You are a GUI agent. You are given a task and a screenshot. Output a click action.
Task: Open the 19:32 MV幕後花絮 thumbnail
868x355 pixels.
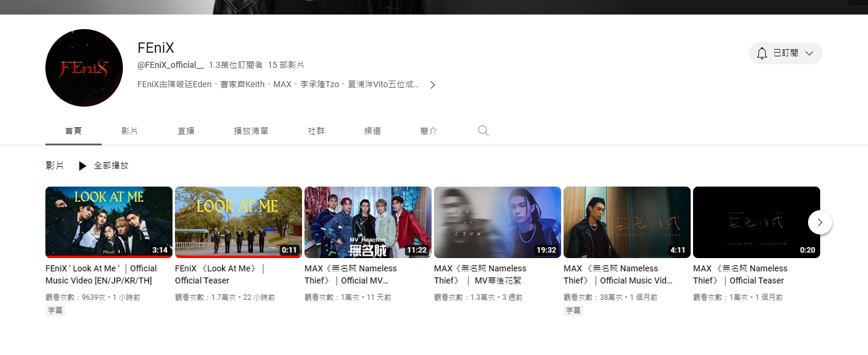[x=498, y=222]
